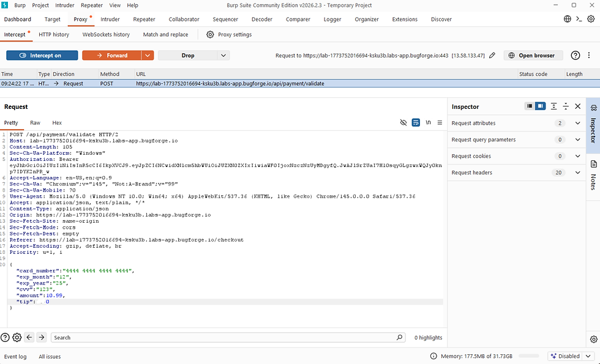Viewport: 600px width, 364px height.
Task: Open the HTTP history sub-tab
Action: coord(54,34)
